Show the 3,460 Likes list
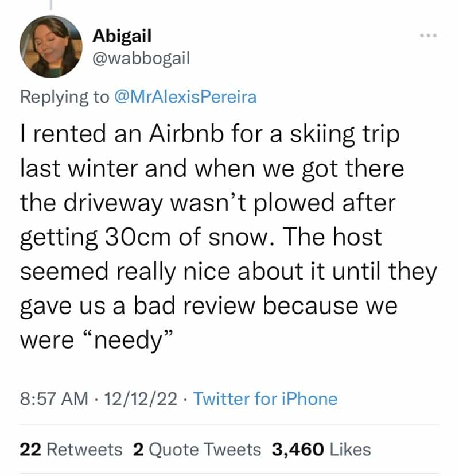Viewport: 459px width, 476px height. coord(321,450)
